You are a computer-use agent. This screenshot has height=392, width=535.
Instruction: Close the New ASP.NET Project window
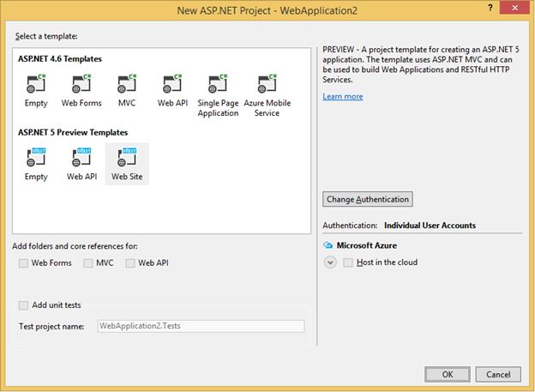click(x=514, y=8)
